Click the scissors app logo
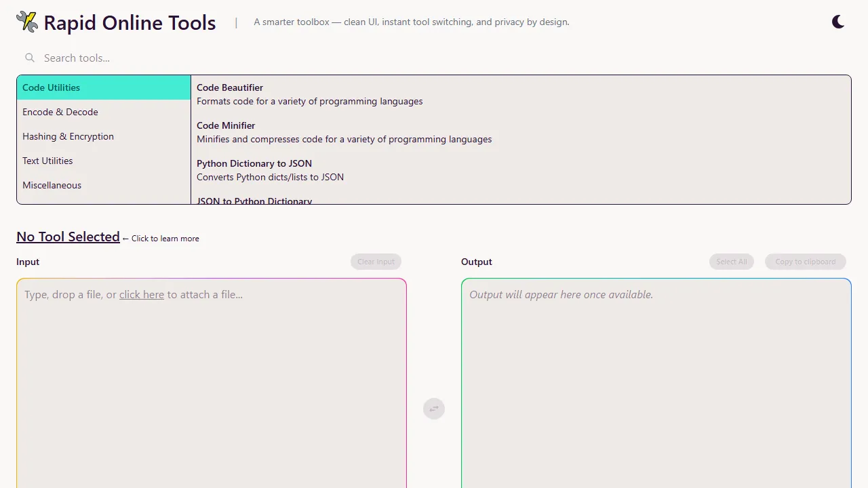This screenshot has height=488, width=868. tap(26, 21)
